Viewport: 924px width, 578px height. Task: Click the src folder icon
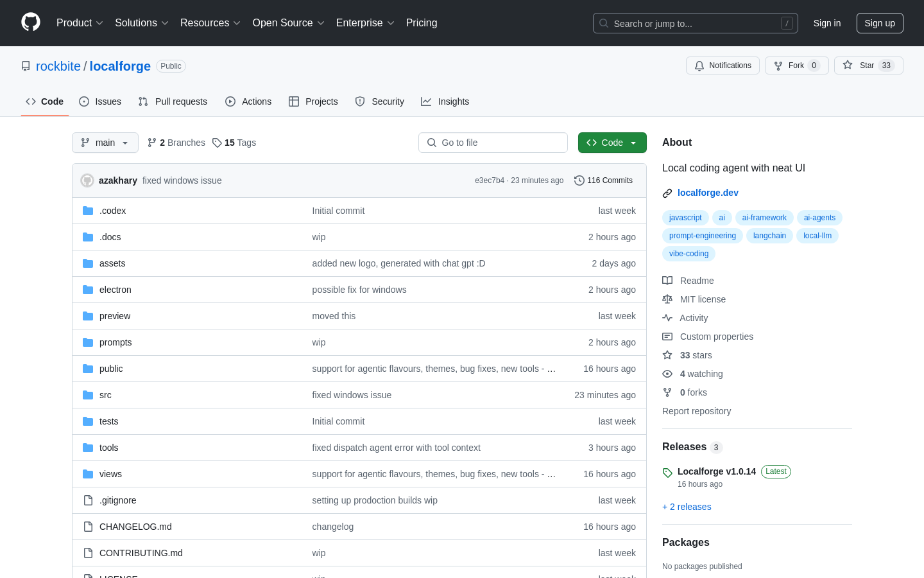tap(88, 395)
